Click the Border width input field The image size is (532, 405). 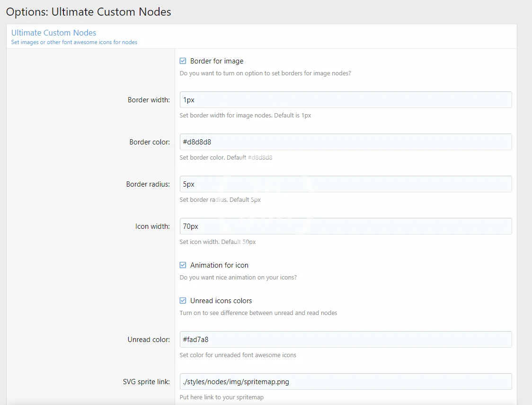coord(346,100)
